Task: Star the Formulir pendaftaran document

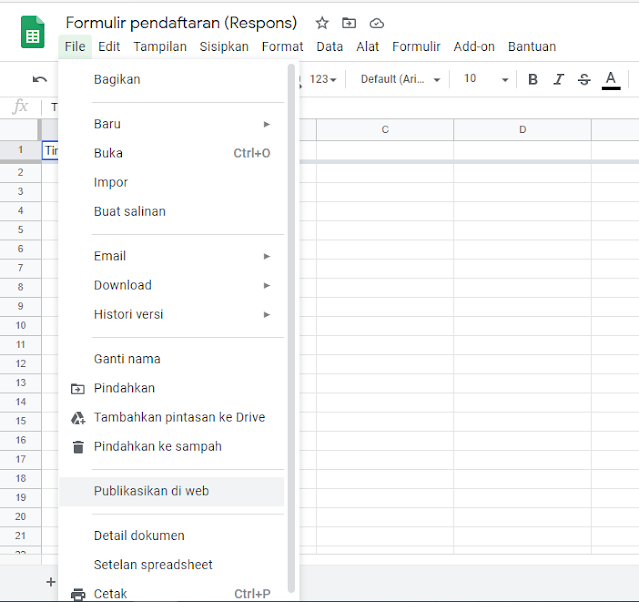Action: 322,23
